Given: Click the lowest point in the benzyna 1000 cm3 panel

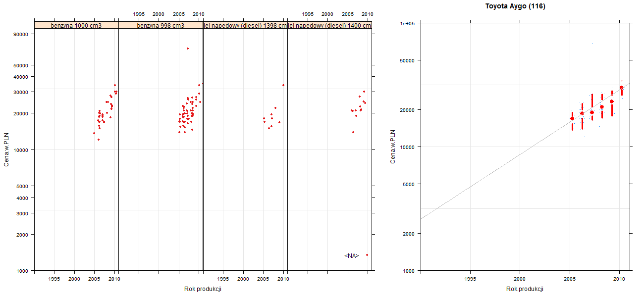Looking at the screenshot, I should [99, 140].
